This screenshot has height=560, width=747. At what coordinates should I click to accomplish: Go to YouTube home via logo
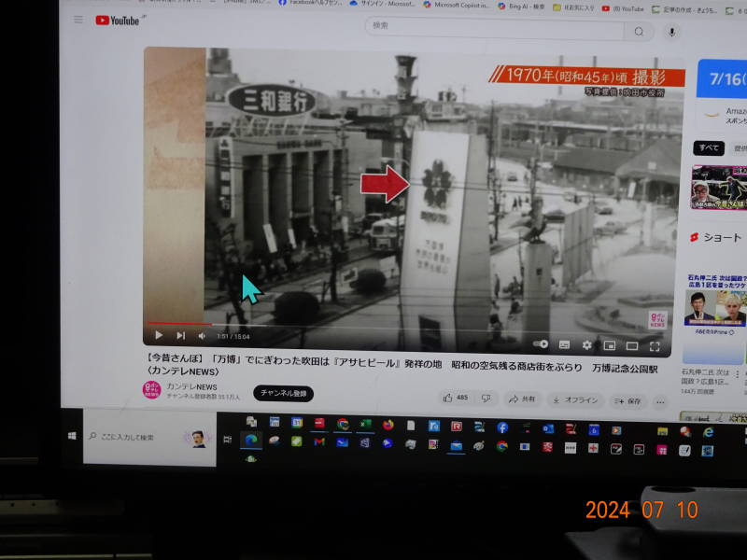coord(118,21)
